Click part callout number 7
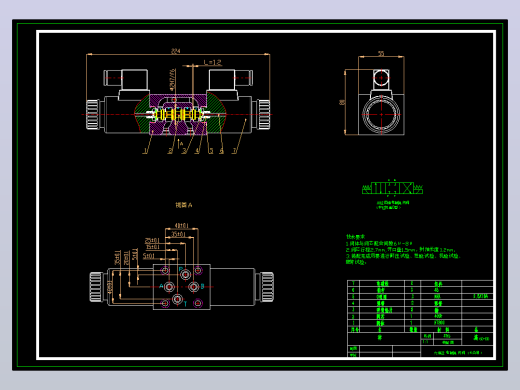Screen dimensions: 520x390 point(234,151)
